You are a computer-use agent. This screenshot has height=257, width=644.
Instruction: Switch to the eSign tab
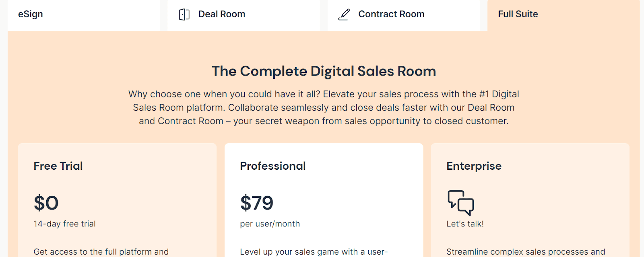coord(31,14)
